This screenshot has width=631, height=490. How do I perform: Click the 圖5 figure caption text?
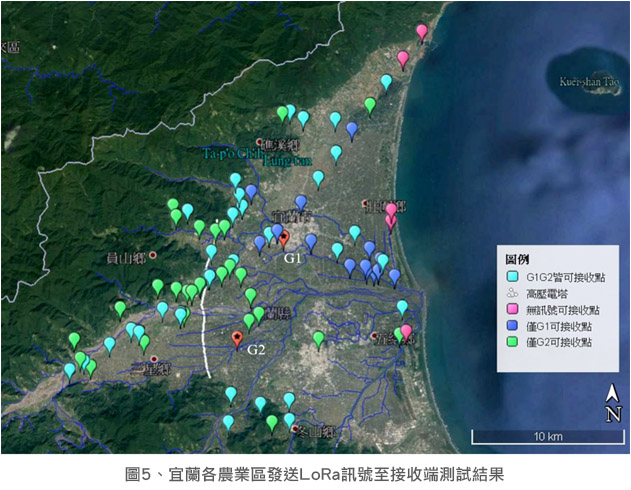click(x=315, y=474)
